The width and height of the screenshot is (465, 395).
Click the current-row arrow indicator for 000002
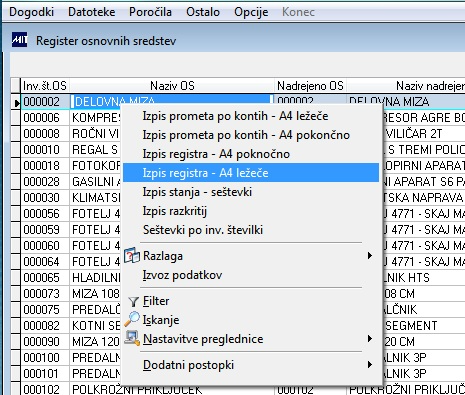pyautogui.click(x=16, y=102)
